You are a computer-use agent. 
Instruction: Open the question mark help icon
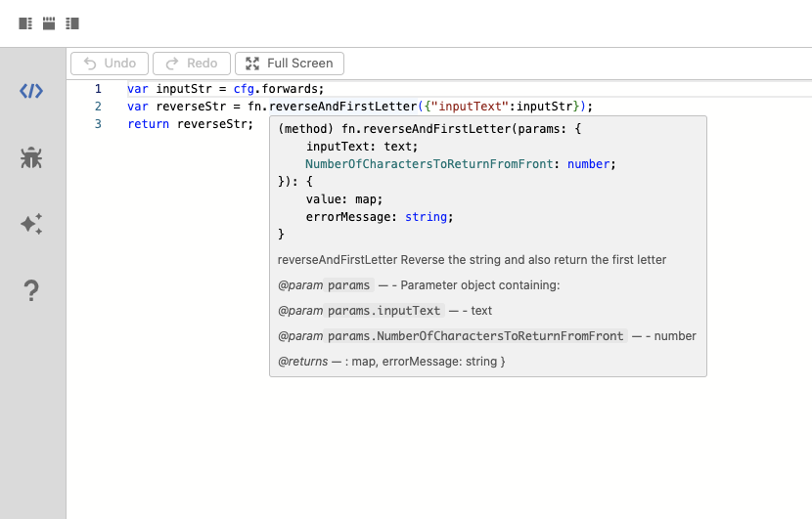click(31, 290)
